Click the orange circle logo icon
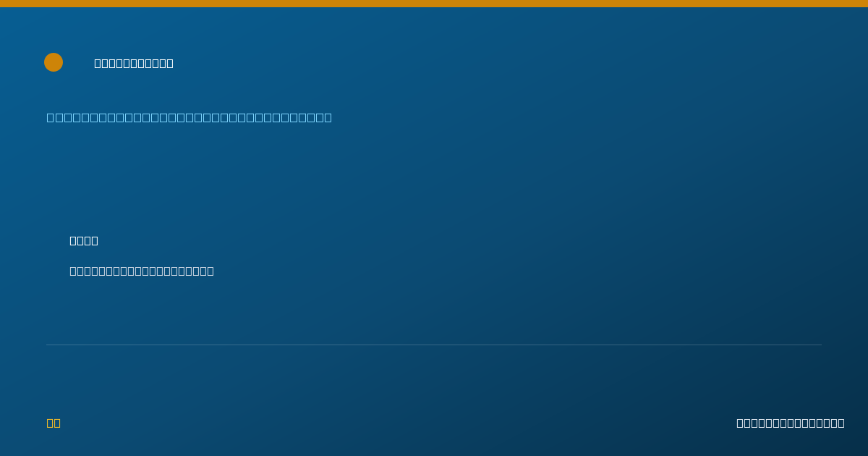Viewport: 868px width, 456px height. (x=54, y=62)
